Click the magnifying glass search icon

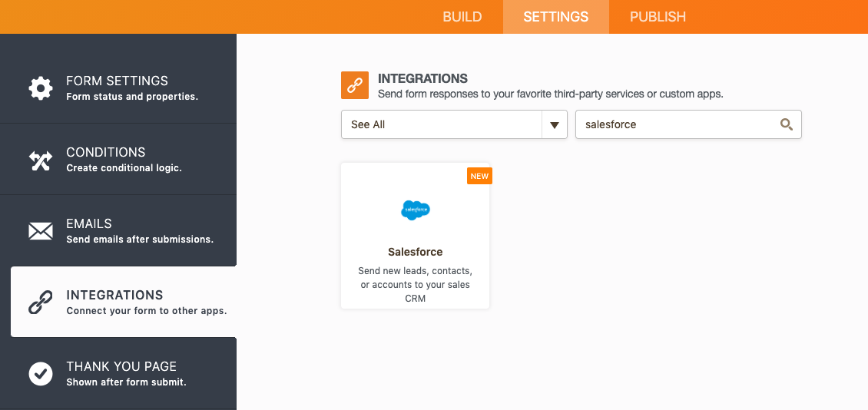pyautogui.click(x=786, y=124)
